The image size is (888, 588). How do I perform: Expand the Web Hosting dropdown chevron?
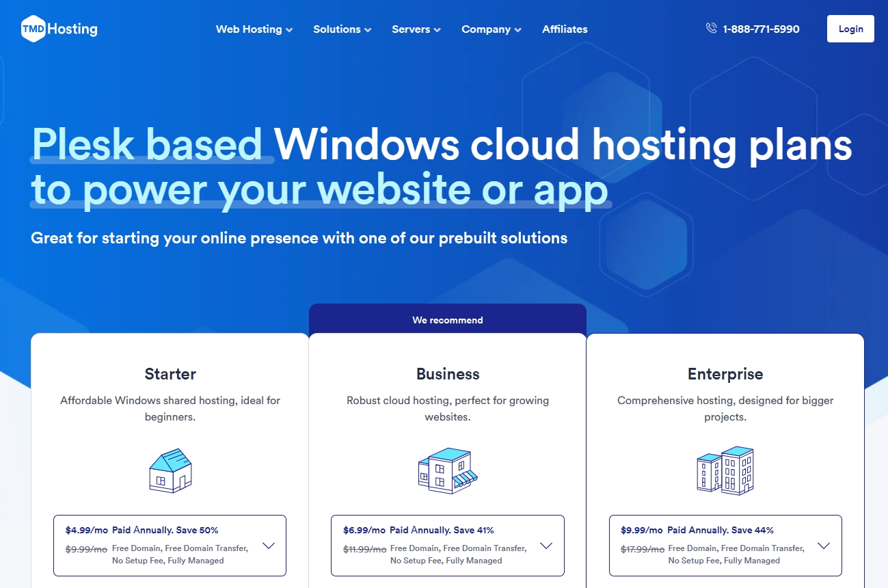point(289,30)
